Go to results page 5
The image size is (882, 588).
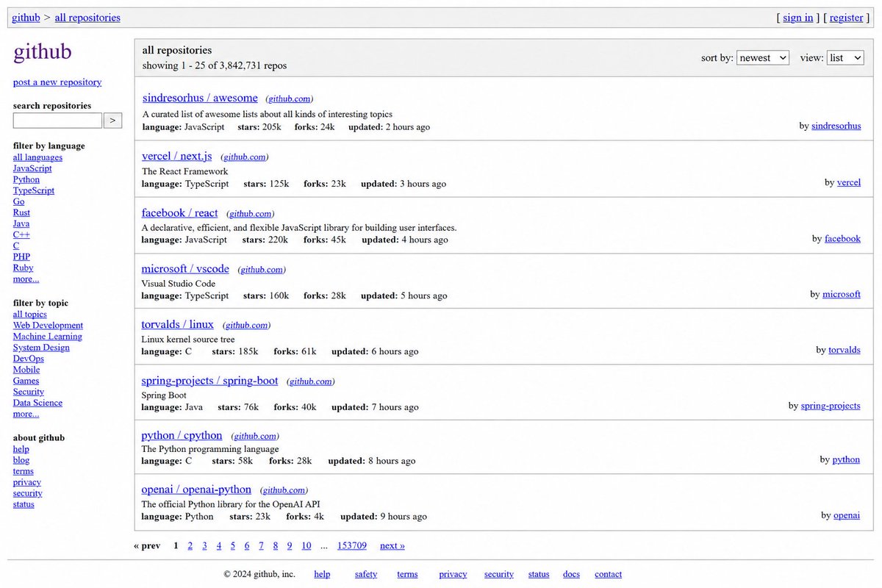tap(233, 545)
